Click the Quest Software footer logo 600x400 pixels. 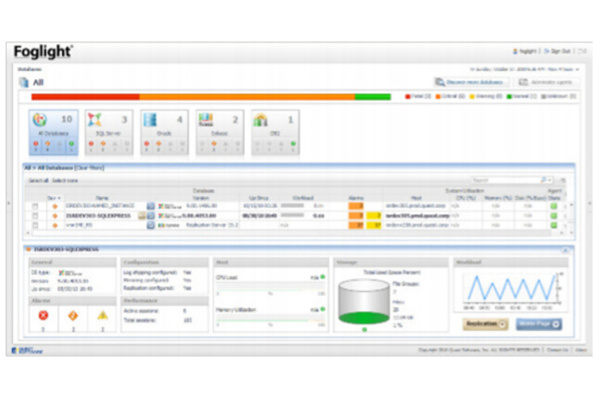coord(28,350)
